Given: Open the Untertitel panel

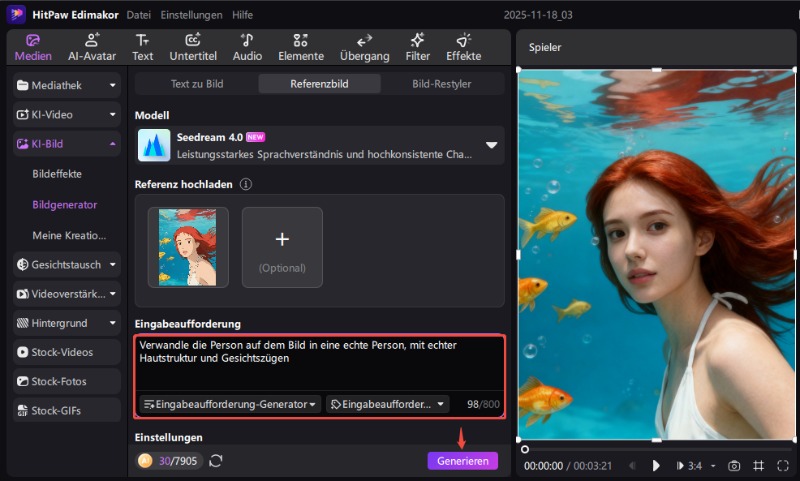Looking at the screenshot, I should click(193, 47).
